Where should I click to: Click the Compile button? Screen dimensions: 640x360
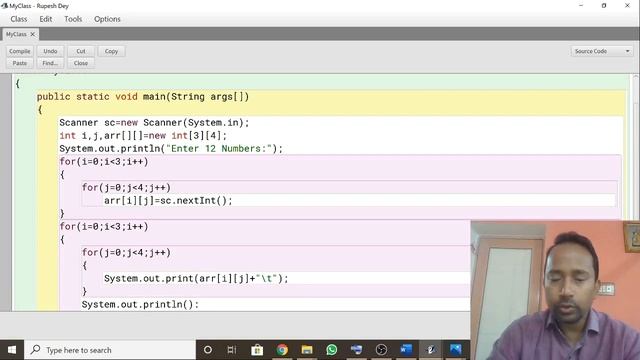[x=20, y=51]
